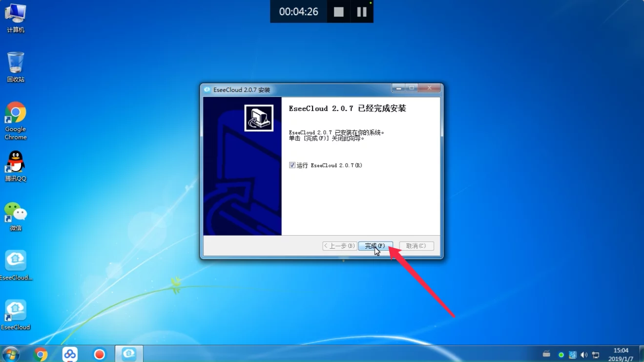Image resolution: width=644 pixels, height=362 pixels.
Task: Open the 15:04 clock and date
Action: point(621,354)
